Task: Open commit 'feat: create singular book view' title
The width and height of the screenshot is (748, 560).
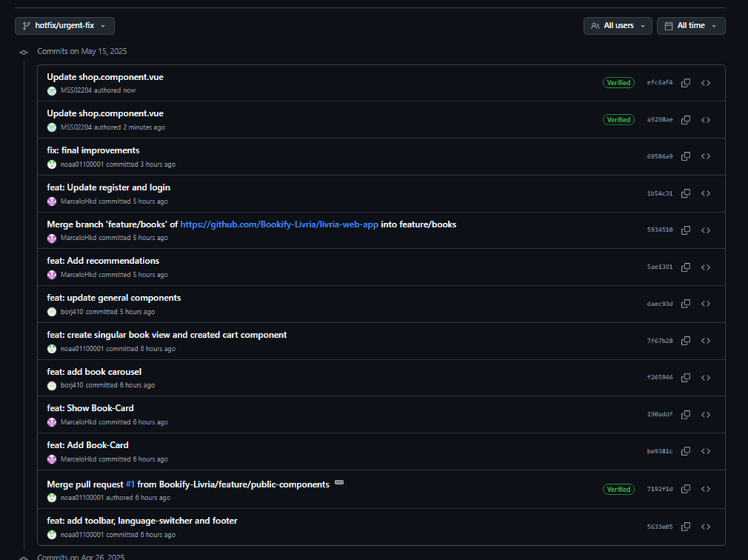Action: pos(167,335)
